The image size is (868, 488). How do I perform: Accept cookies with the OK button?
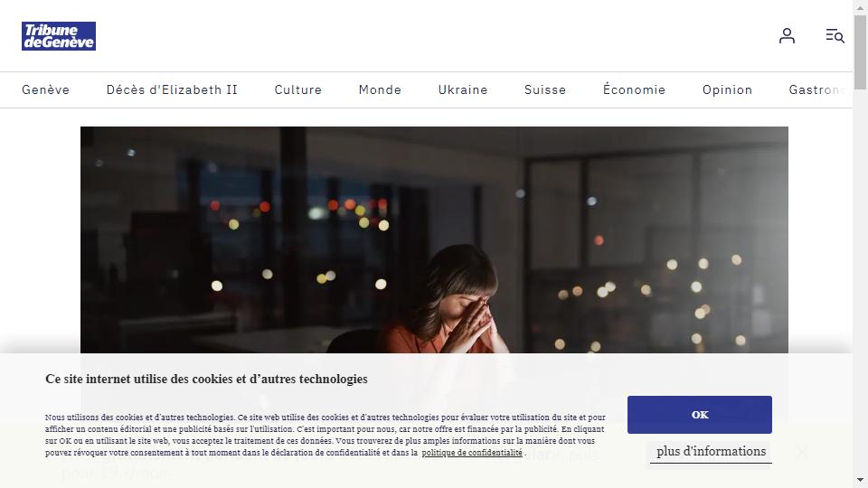[700, 415]
